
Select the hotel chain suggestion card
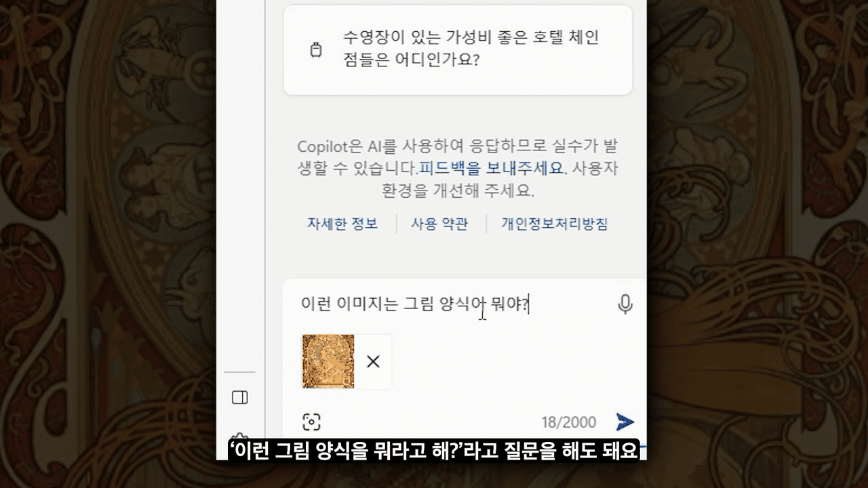click(458, 49)
